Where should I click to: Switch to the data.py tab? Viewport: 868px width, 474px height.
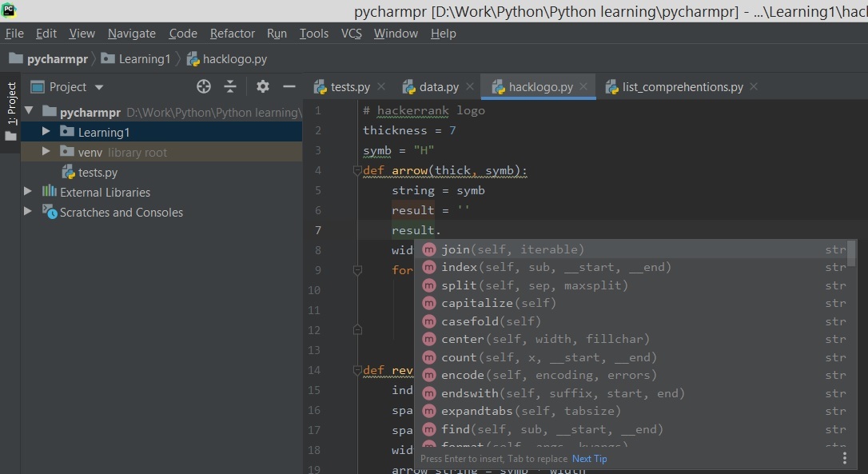point(438,87)
